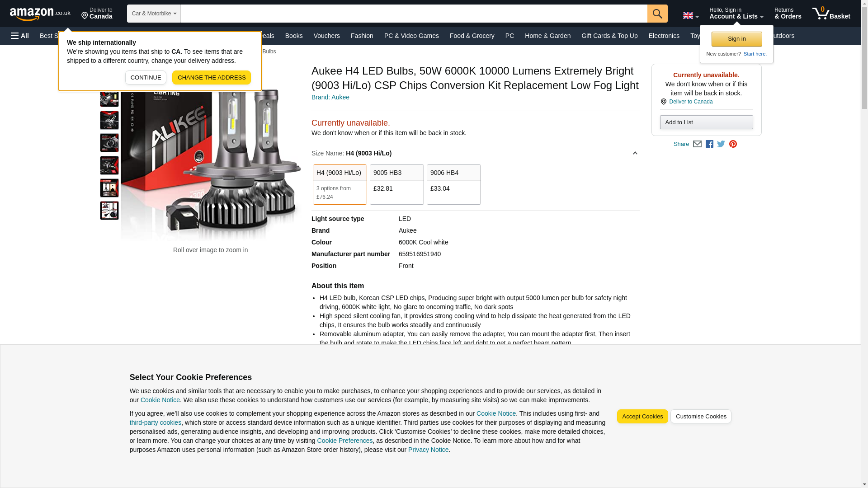The height and width of the screenshot is (488, 868).
Task: Open the All hamburger menu
Action: coord(20,36)
